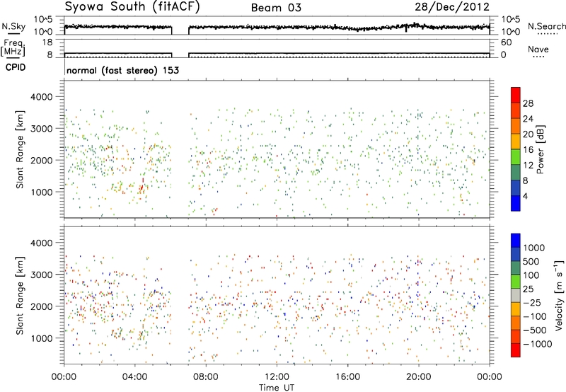Click the '500' velocity color bar value

[x=531, y=262]
